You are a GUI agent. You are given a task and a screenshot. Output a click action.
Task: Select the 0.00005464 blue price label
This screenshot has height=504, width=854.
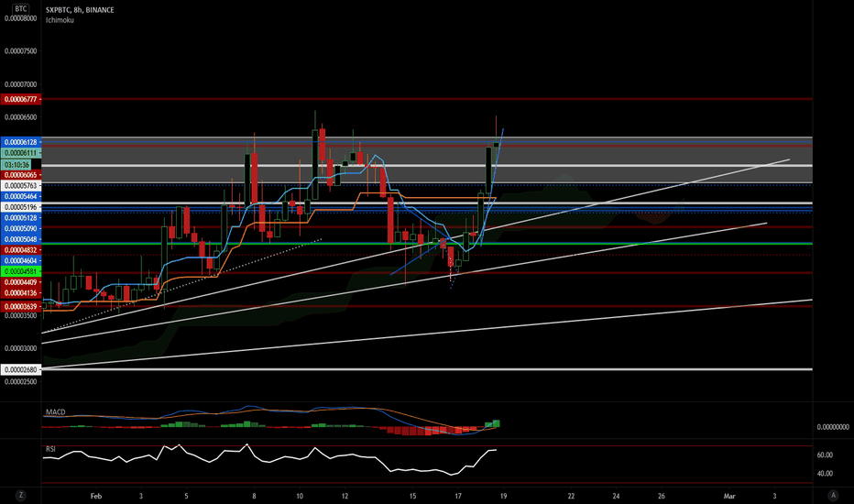coord(21,196)
